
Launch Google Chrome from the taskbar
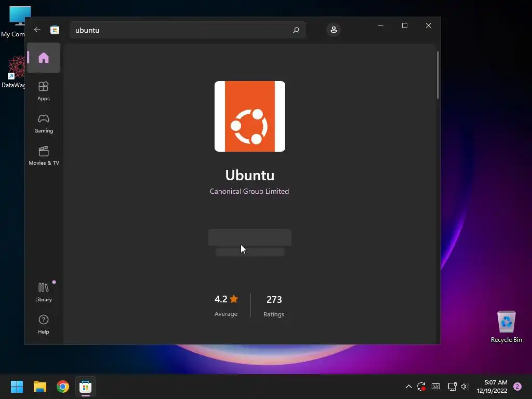point(62,387)
